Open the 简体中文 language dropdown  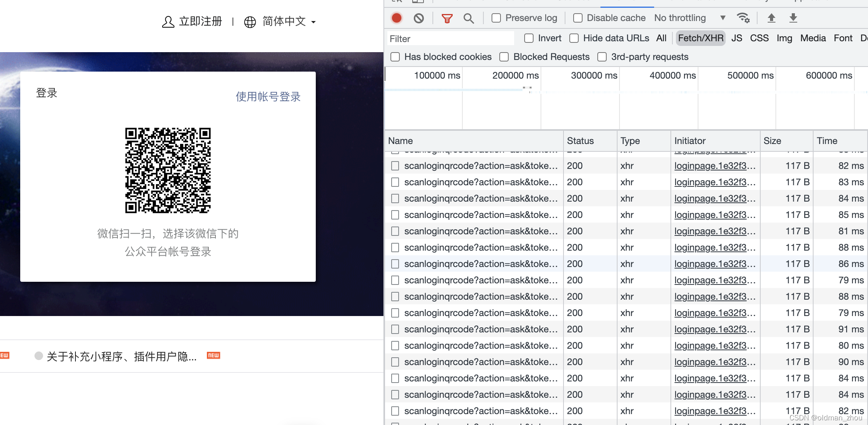click(x=289, y=21)
